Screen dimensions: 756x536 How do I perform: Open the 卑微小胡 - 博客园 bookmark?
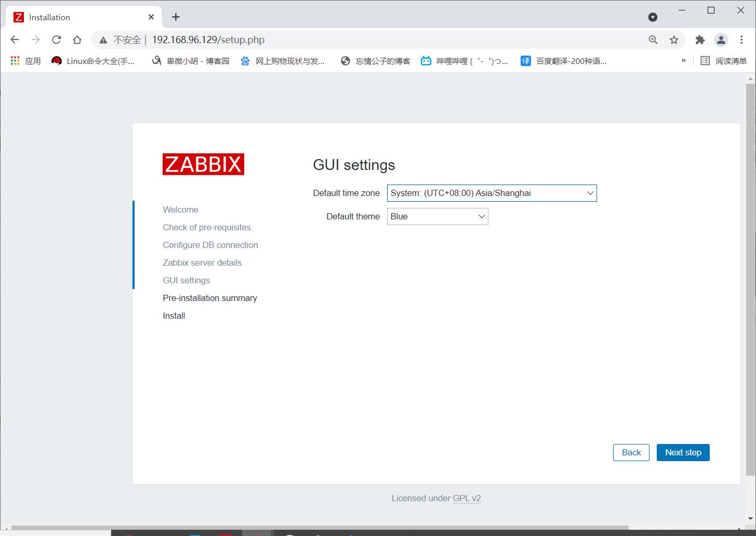click(x=190, y=61)
